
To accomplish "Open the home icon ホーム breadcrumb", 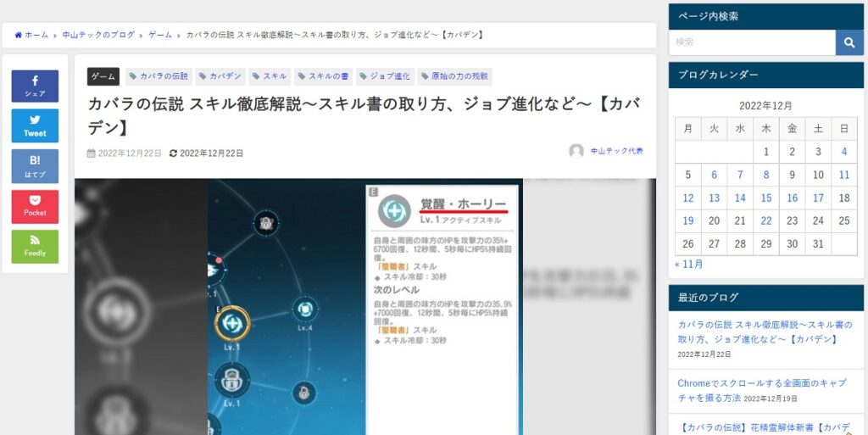I will pyautogui.click(x=31, y=35).
